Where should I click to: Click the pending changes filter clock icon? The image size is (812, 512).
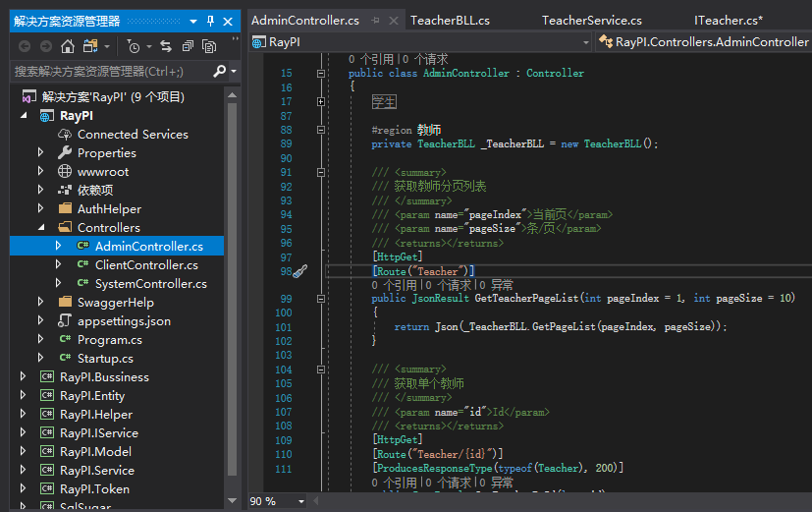coord(134,46)
